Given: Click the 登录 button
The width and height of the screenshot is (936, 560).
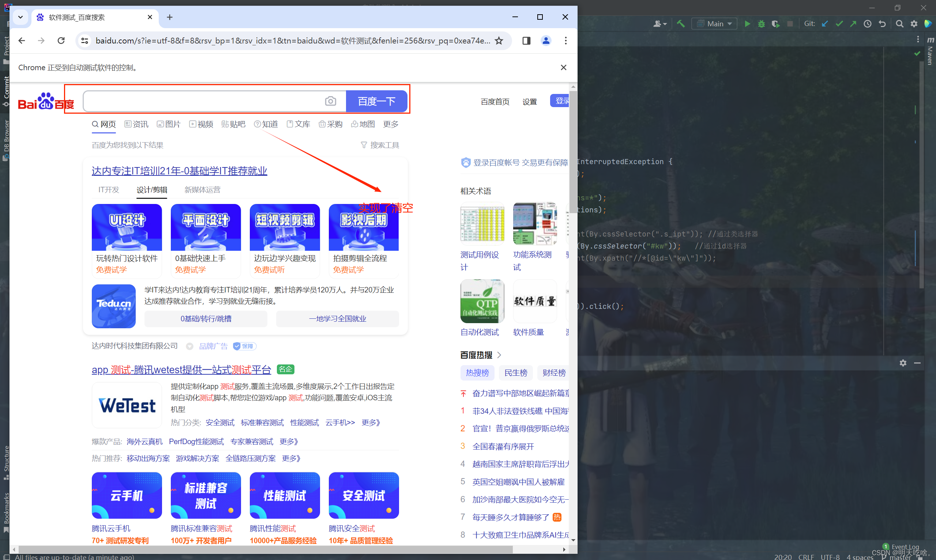Looking at the screenshot, I should click(x=560, y=101).
